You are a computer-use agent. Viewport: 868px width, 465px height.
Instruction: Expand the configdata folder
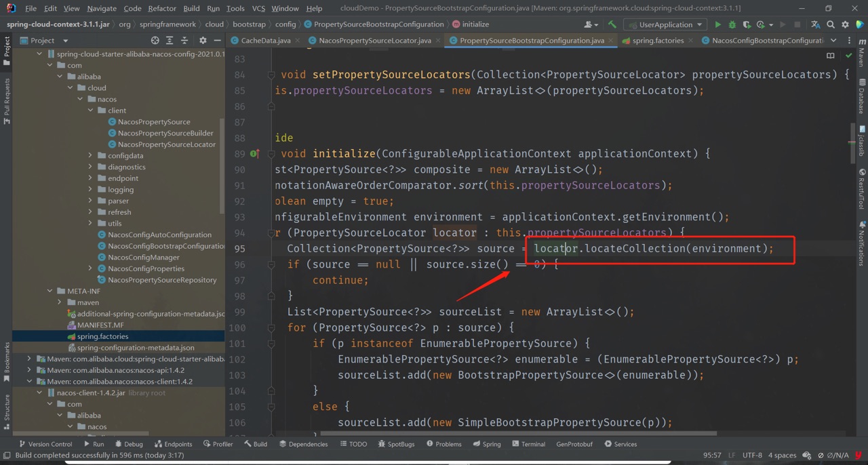pos(91,156)
